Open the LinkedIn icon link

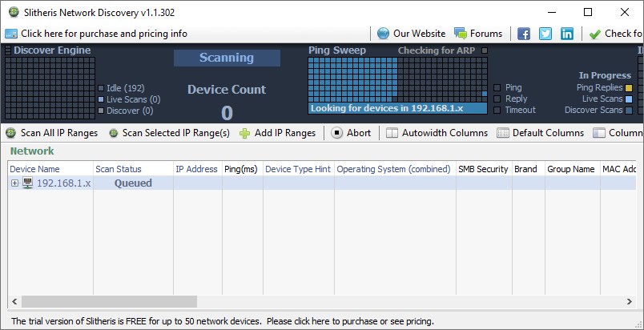pos(567,34)
